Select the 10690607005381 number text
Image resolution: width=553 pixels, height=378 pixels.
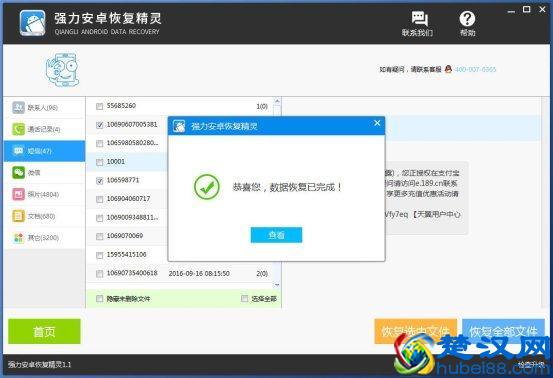pos(132,124)
